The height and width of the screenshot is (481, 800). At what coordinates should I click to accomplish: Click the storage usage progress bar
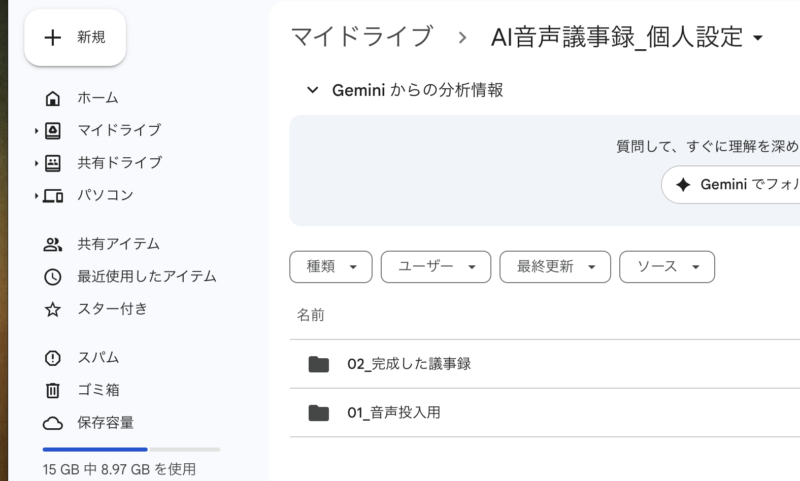pos(131,449)
